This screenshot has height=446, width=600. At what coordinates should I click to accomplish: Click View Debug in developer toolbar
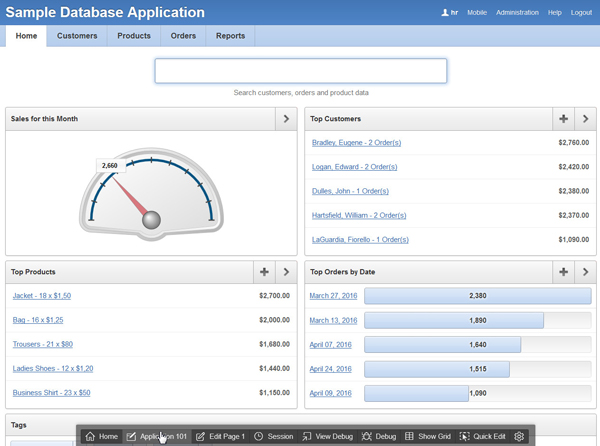click(x=327, y=436)
